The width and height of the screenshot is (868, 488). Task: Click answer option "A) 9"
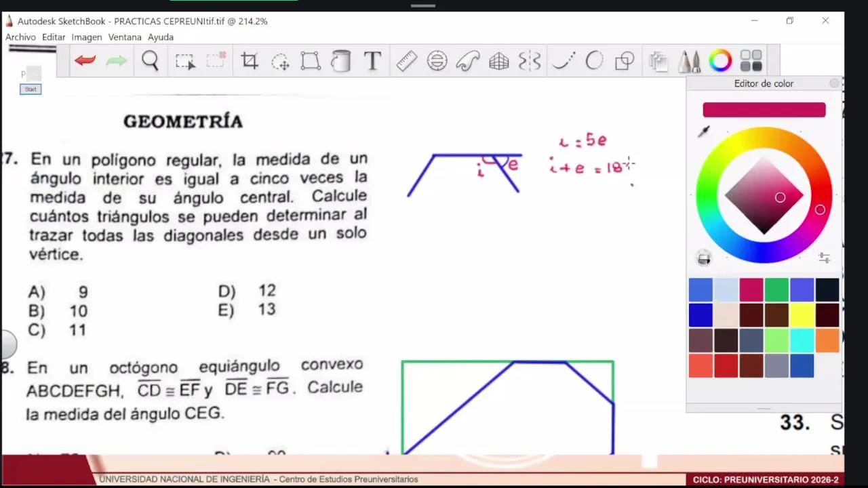click(x=58, y=292)
